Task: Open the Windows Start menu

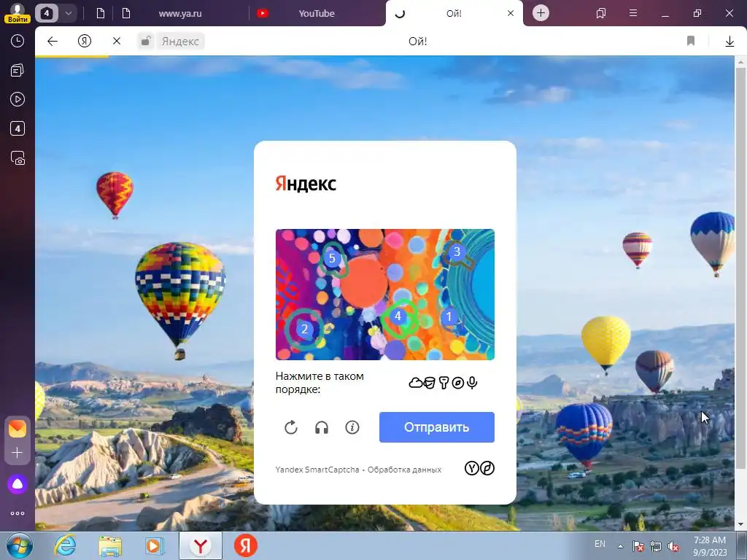Action: (x=19, y=546)
